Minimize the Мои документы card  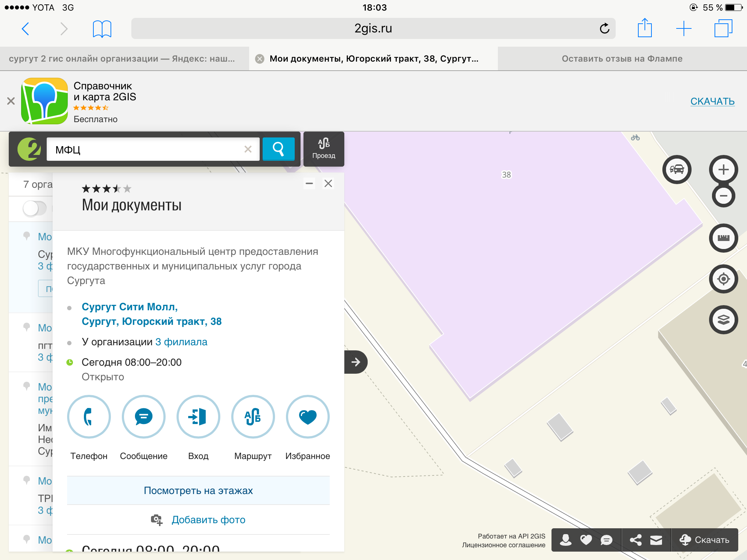309,183
